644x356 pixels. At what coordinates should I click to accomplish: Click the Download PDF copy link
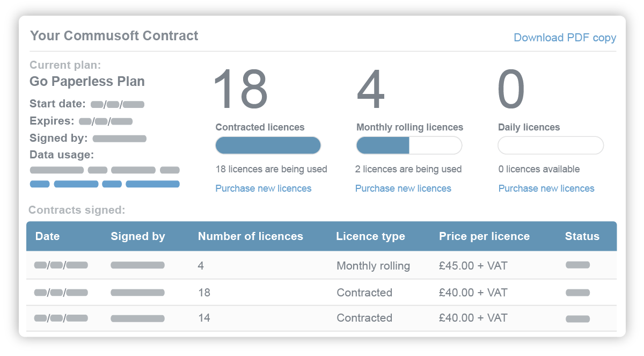click(565, 38)
